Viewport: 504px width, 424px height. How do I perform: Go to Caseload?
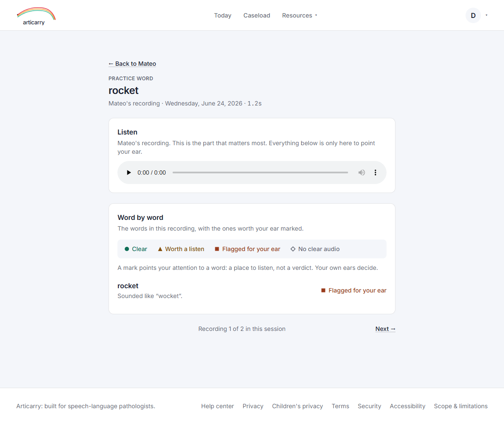[x=257, y=15]
